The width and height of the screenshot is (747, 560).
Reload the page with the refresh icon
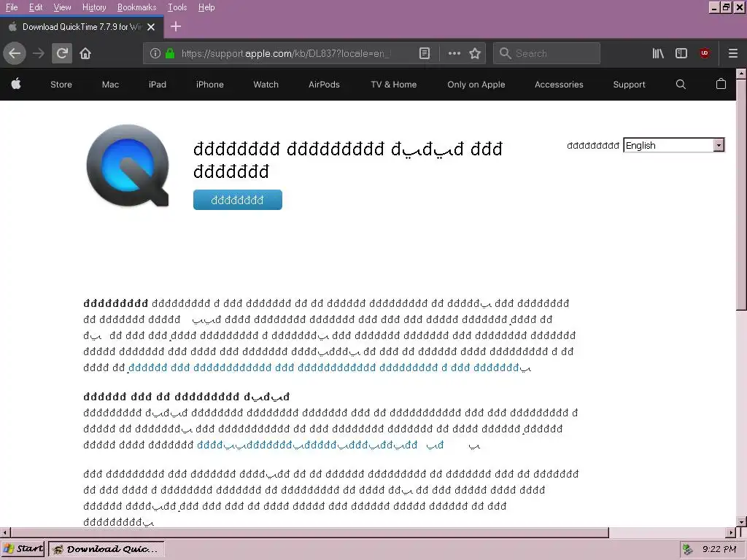pyautogui.click(x=62, y=53)
